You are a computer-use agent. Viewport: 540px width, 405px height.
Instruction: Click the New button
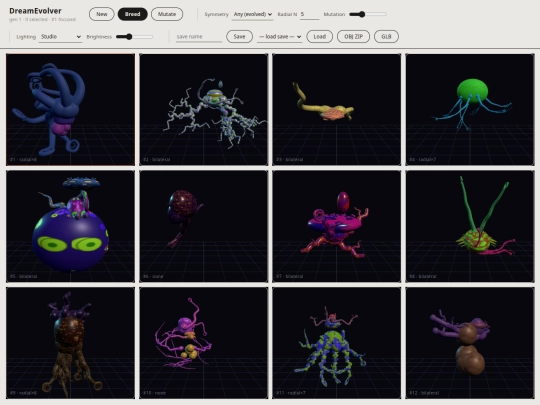102,14
